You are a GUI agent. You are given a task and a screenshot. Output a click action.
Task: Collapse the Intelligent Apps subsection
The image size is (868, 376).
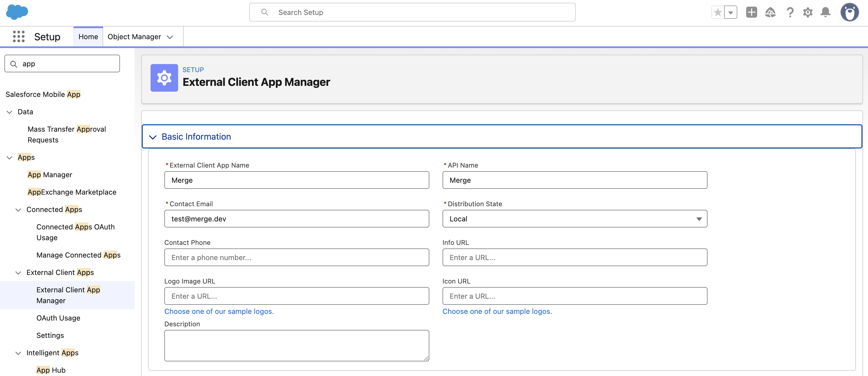(x=18, y=353)
